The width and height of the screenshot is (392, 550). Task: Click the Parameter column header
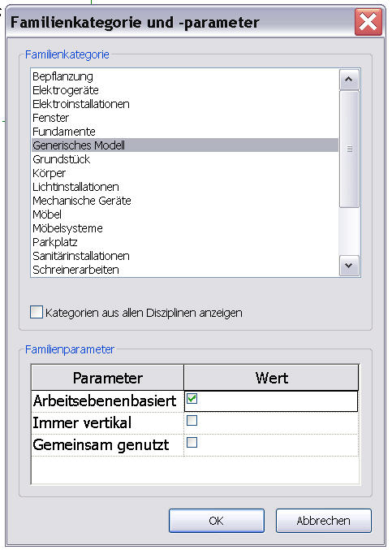tap(108, 378)
